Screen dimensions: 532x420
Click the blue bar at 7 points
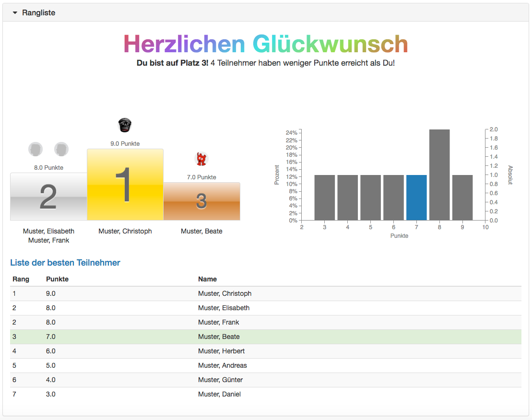tap(416, 198)
